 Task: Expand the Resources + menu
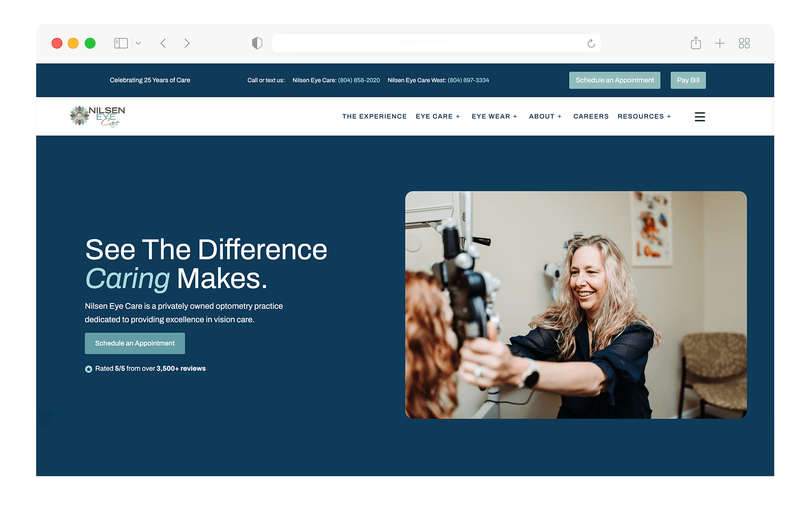644,116
